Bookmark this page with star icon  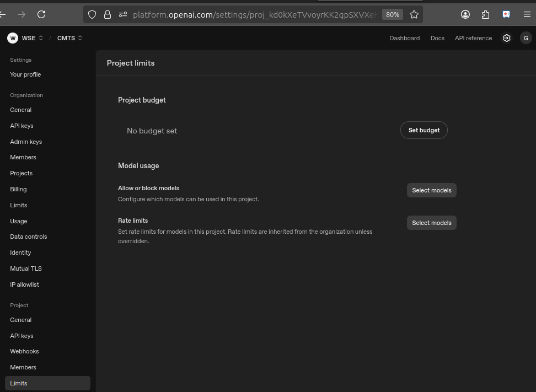[414, 14]
